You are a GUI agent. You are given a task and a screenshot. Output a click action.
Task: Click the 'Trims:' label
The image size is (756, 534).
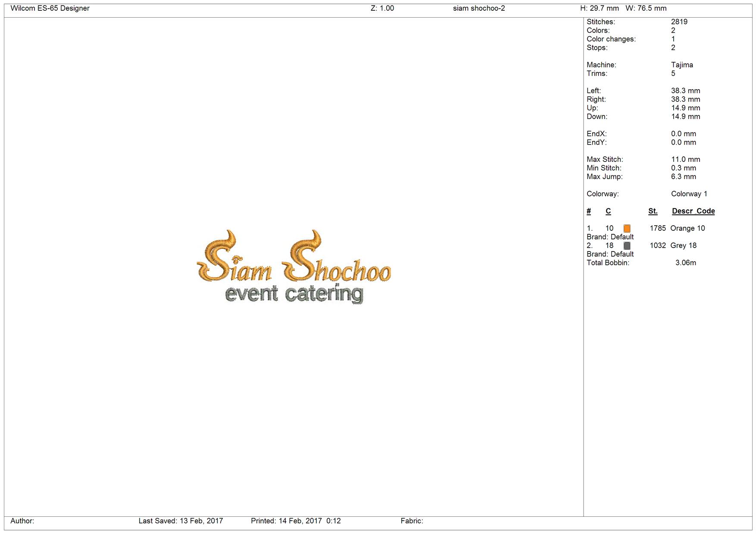(597, 74)
